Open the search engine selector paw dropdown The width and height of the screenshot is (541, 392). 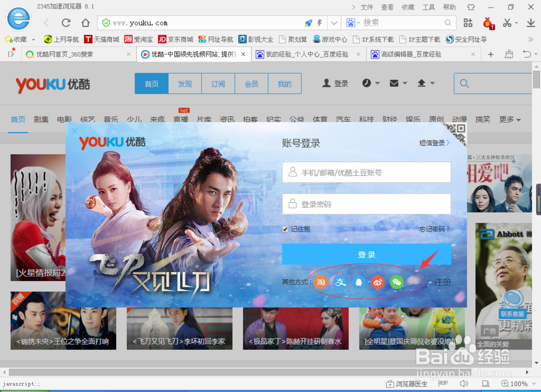tap(353, 23)
